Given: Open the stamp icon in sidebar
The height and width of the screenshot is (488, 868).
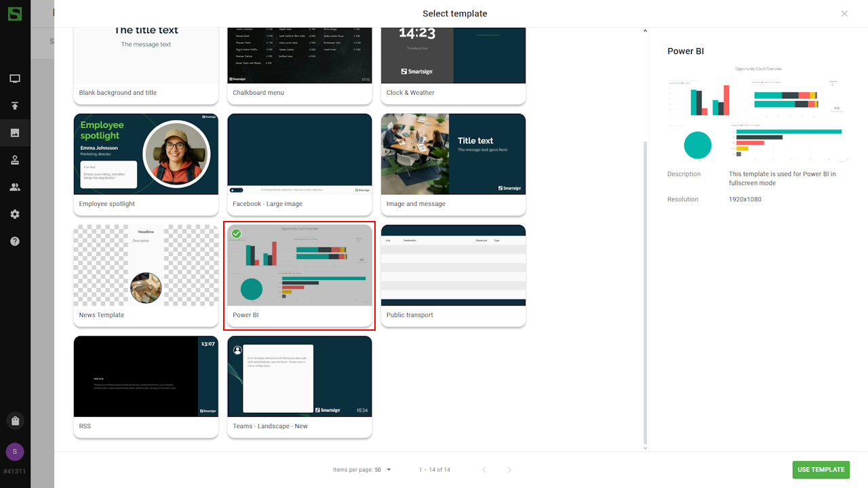Looking at the screenshot, I should click(15, 160).
